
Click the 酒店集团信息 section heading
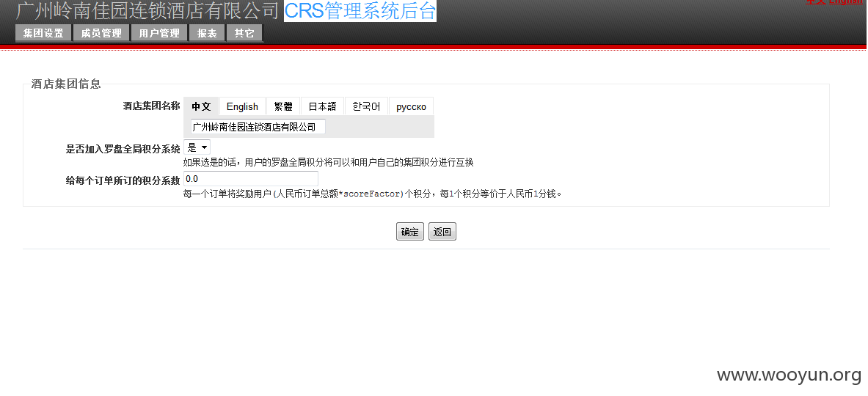(66, 84)
